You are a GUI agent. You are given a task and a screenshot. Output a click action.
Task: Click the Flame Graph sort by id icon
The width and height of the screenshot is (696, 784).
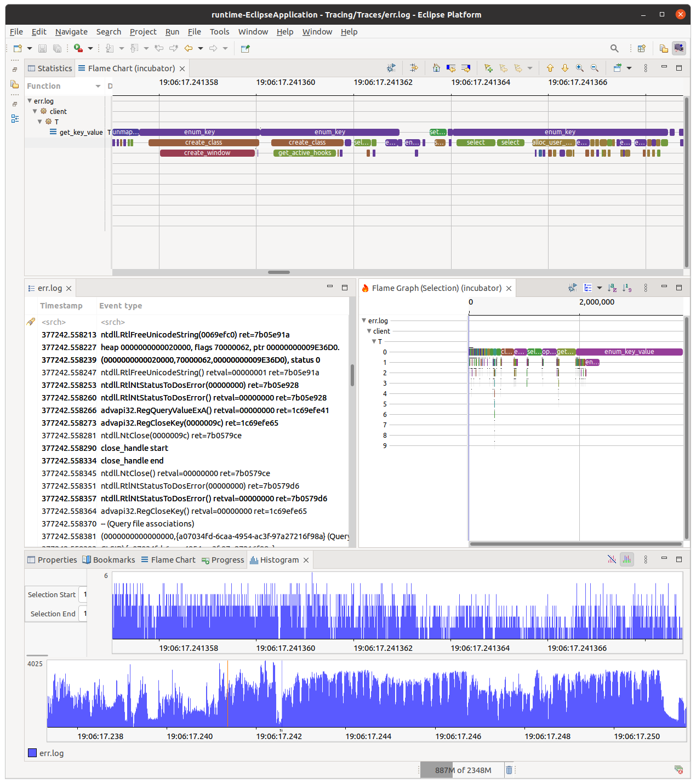click(x=627, y=288)
